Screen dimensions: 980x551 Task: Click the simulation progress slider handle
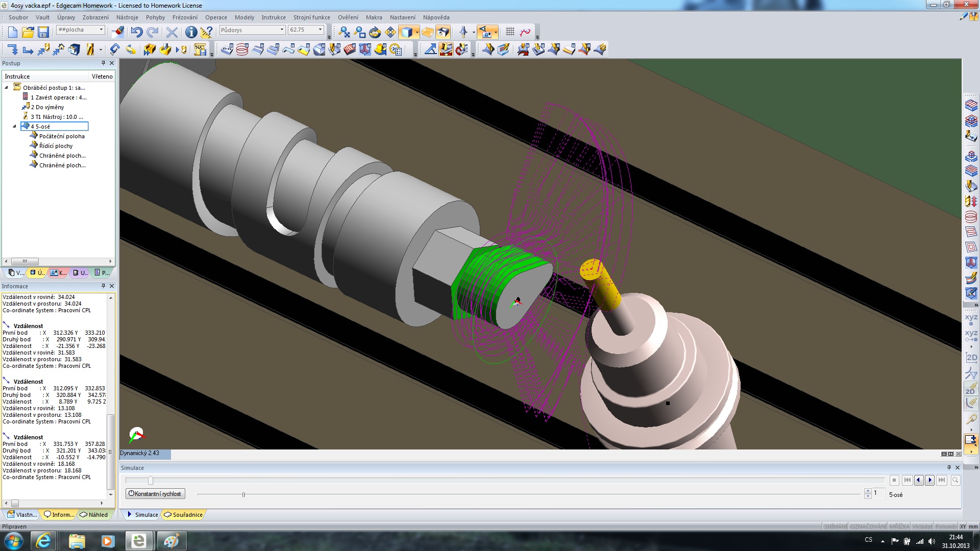click(150, 481)
